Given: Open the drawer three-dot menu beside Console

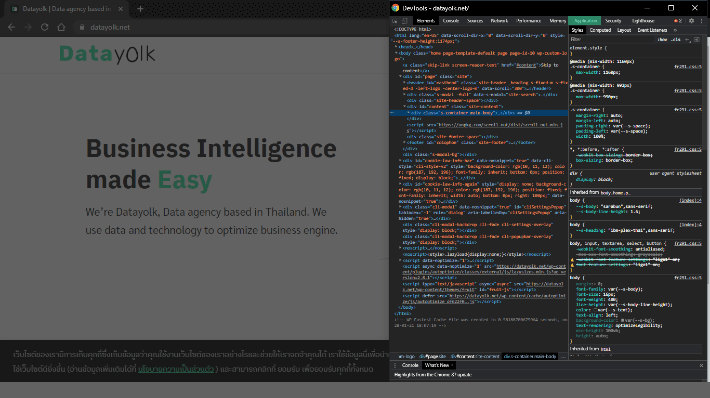Looking at the screenshot, I should tap(395, 365).
